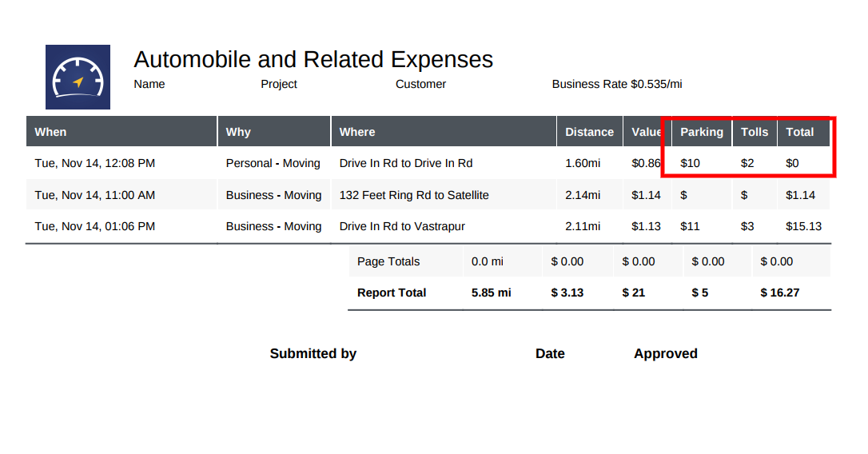Click 'Business Rate $0.535/mi' text
The height and width of the screenshot is (454, 868).
[617, 84]
